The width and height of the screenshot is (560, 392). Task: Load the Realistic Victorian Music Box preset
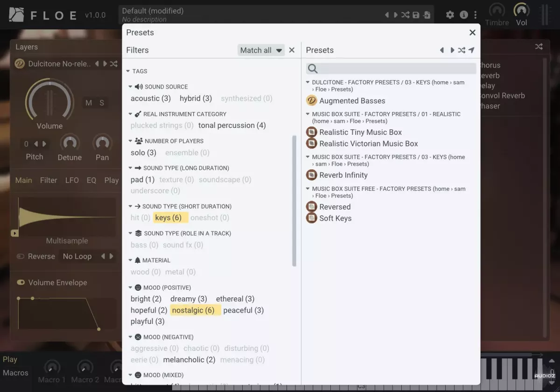pos(368,144)
